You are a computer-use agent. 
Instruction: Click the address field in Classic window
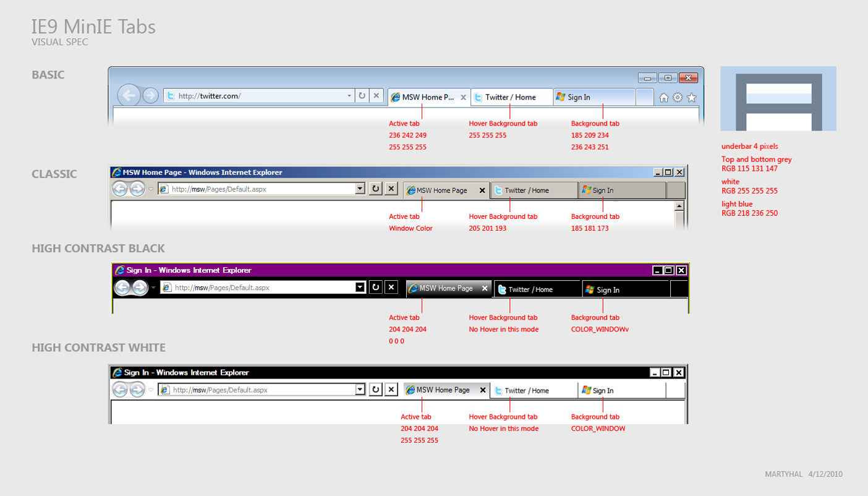(x=262, y=189)
